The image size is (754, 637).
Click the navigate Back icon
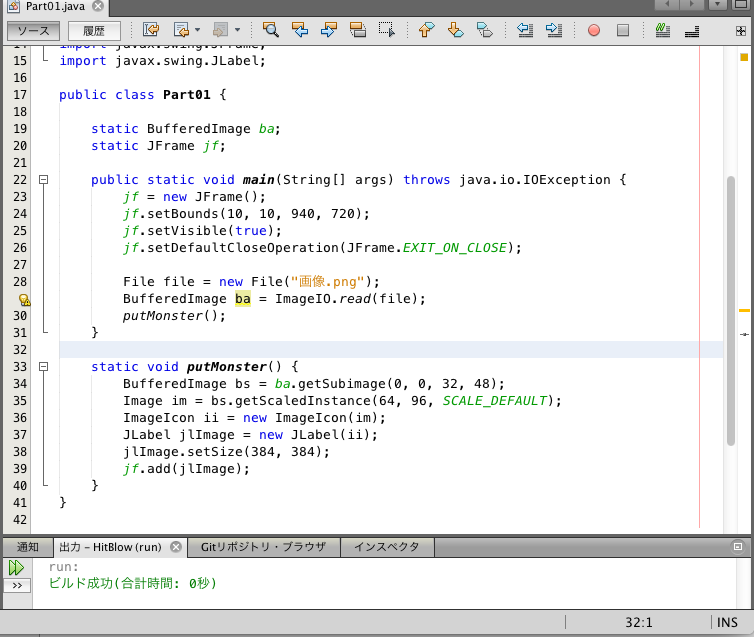click(x=181, y=30)
